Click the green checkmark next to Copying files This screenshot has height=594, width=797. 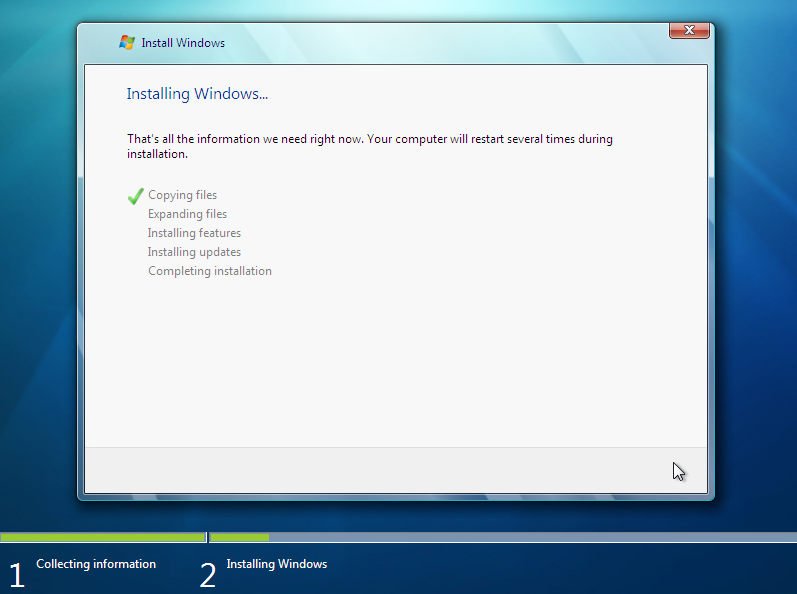tap(135, 196)
